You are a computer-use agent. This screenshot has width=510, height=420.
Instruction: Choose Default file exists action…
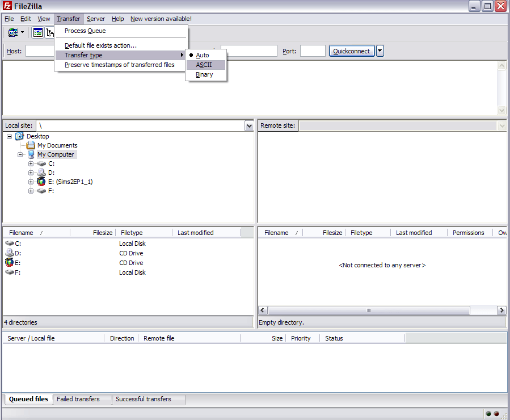point(121,45)
